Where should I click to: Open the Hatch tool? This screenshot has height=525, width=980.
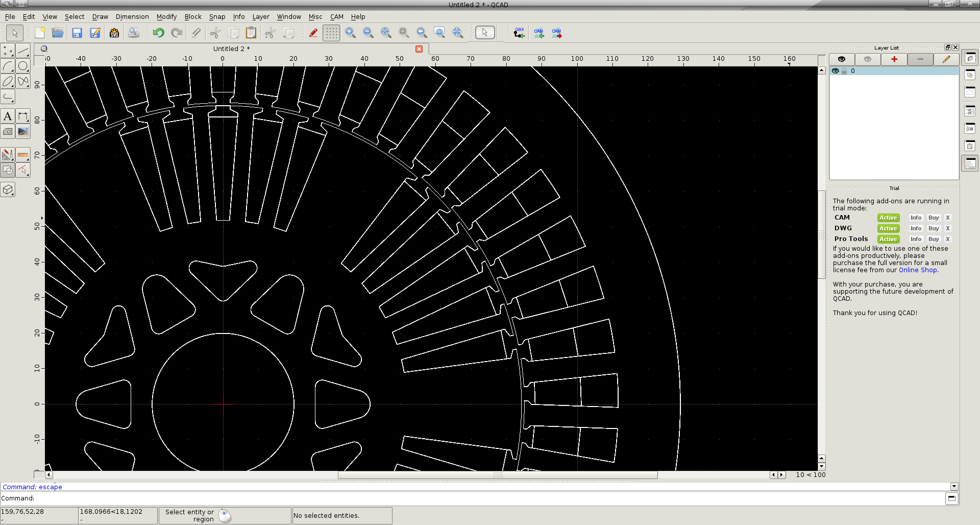(8, 132)
